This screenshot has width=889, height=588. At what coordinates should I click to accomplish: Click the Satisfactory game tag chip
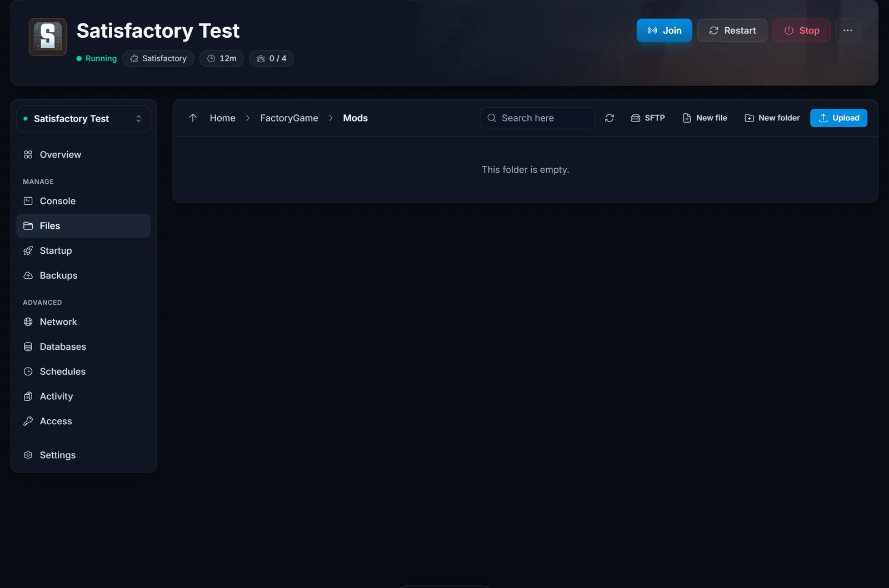pos(158,58)
